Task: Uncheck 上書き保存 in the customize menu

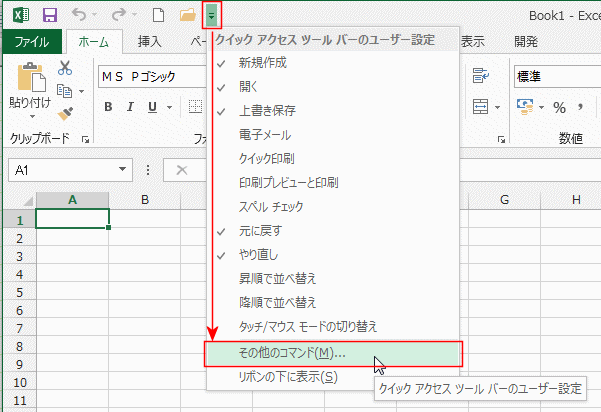Action: (333, 111)
